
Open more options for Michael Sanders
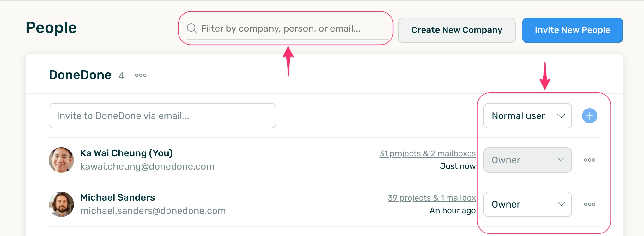pos(589,204)
